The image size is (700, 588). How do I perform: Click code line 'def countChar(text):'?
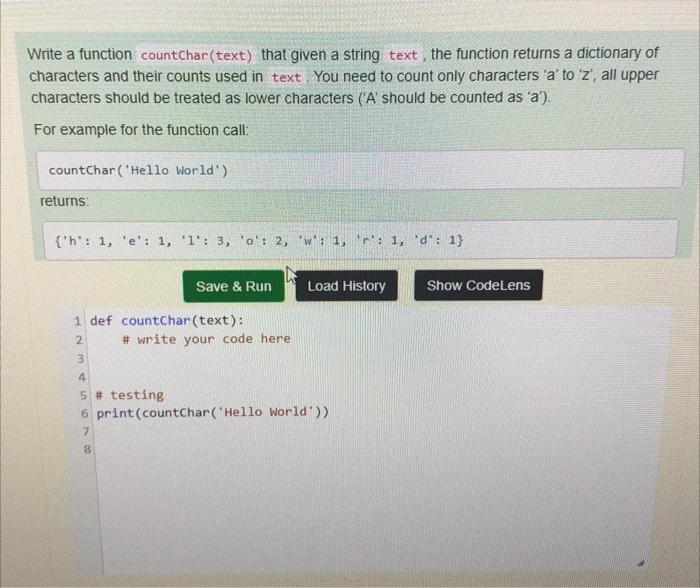pos(167,321)
